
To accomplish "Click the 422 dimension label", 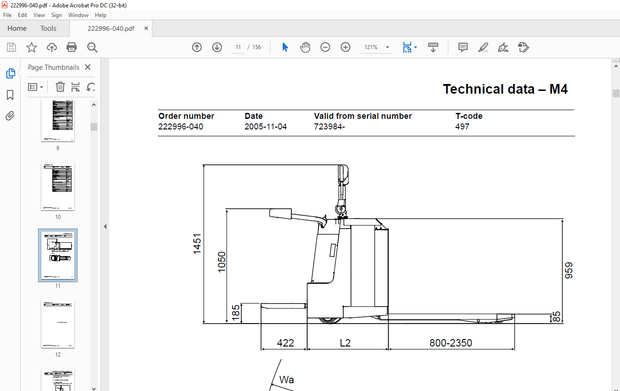I will pyautogui.click(x=285, y=343).
